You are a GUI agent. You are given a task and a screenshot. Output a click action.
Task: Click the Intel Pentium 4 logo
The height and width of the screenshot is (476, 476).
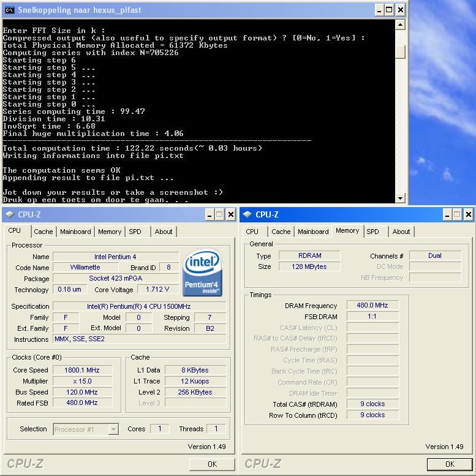tap(202, 272)
